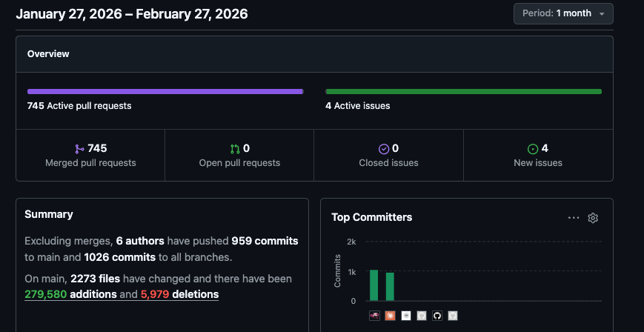This screenshot has width=644, height=332.
Task: Click the first committer avatar below chart
Action: [374, 316]
